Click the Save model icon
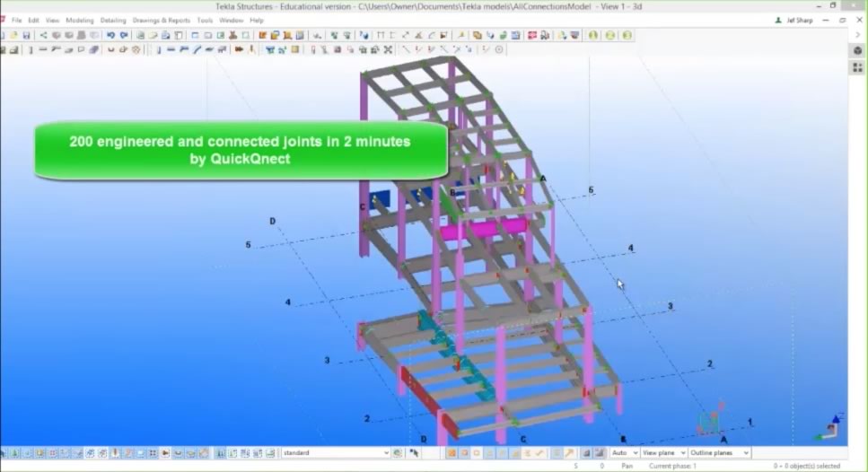The image size is (868, 472). [27, 35]
